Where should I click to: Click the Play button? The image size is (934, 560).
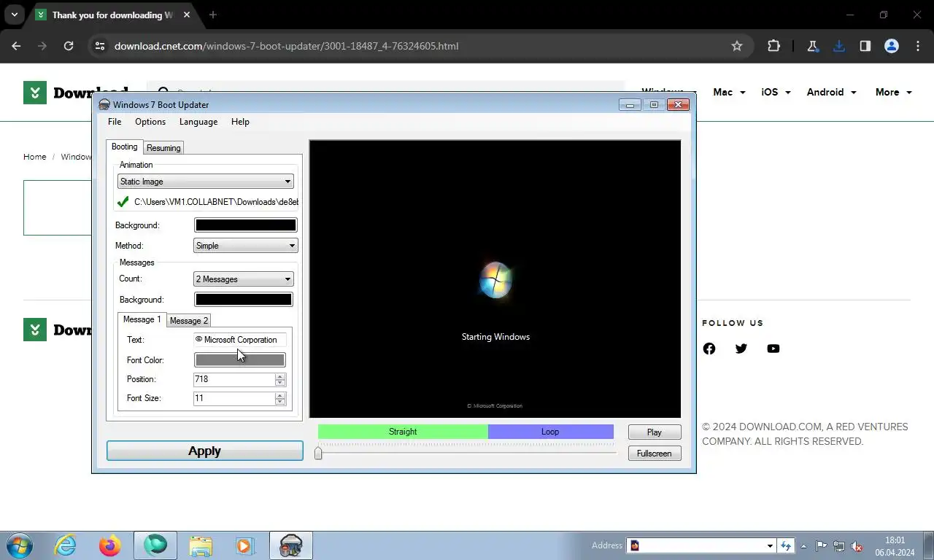[x=655, y=432]
